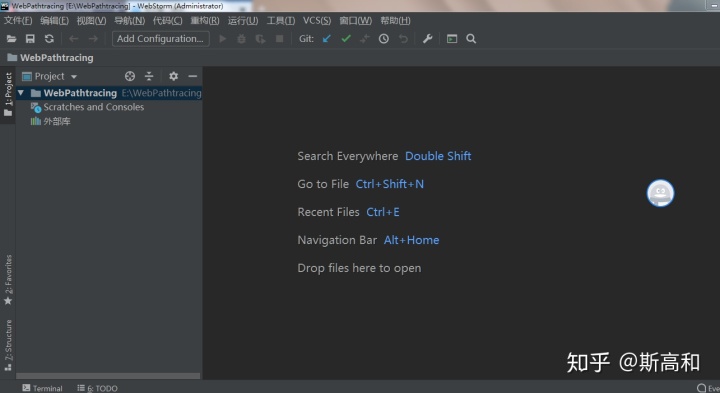Open the 帮助(H) menu
The image size is (720, 393).
click(395, 21)
